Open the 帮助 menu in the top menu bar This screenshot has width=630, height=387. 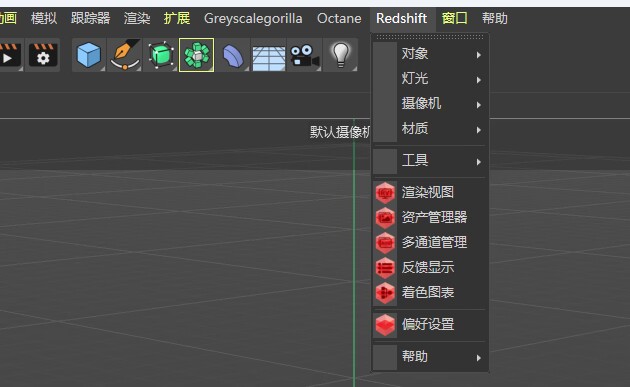pos(495,18)
